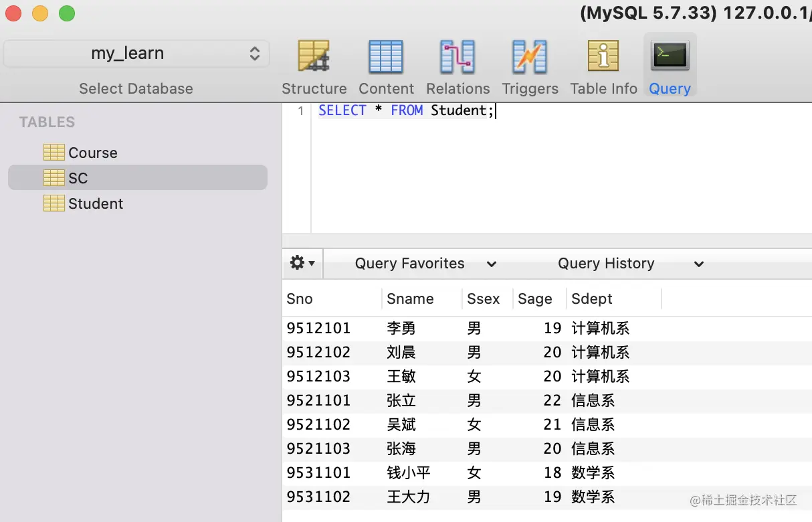Select the cell 9521102
812x522 pixels.
[x=318, y=425]
